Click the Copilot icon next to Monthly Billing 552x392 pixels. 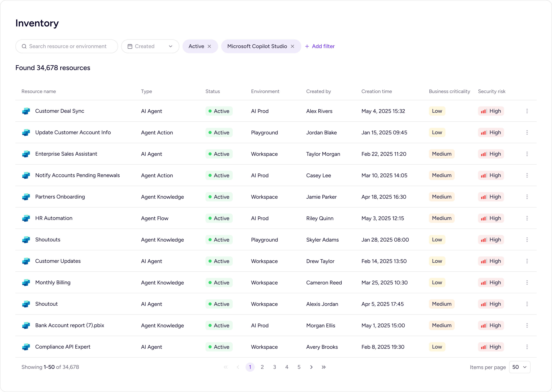click(26, 283)
